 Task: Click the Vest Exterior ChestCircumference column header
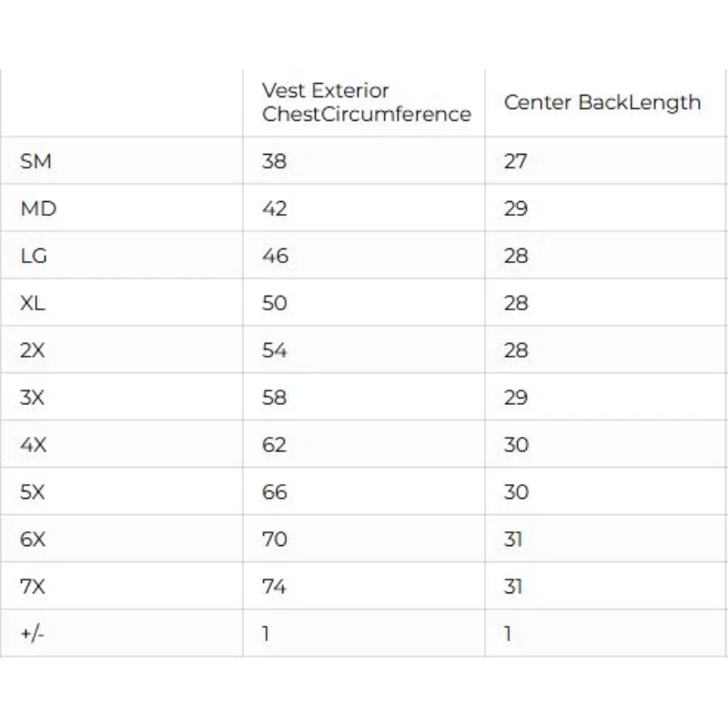click(367, 102)
